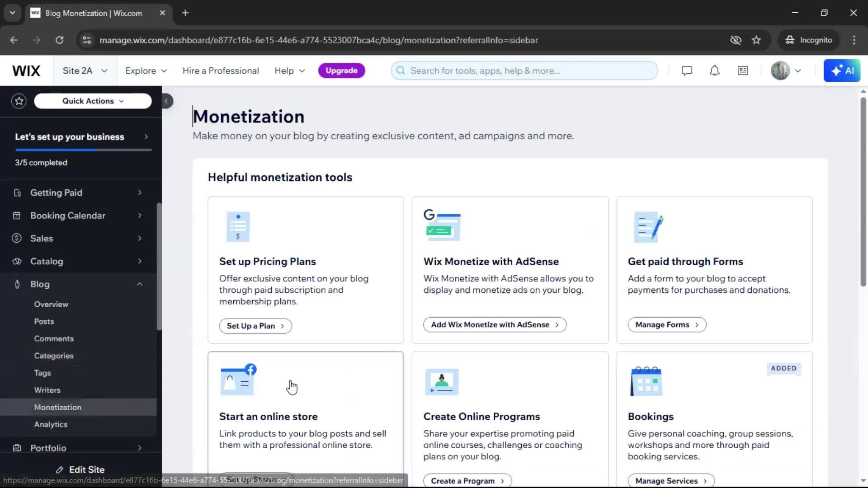Collapse the Blog section

tap(140, 284)
